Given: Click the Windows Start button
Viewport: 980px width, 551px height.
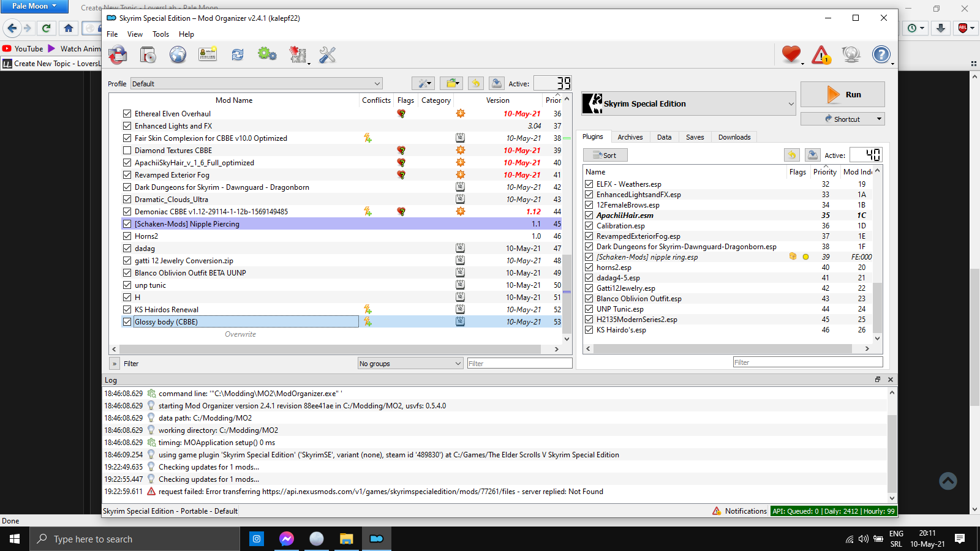Looking at the screenshot, I should point(15,539).
